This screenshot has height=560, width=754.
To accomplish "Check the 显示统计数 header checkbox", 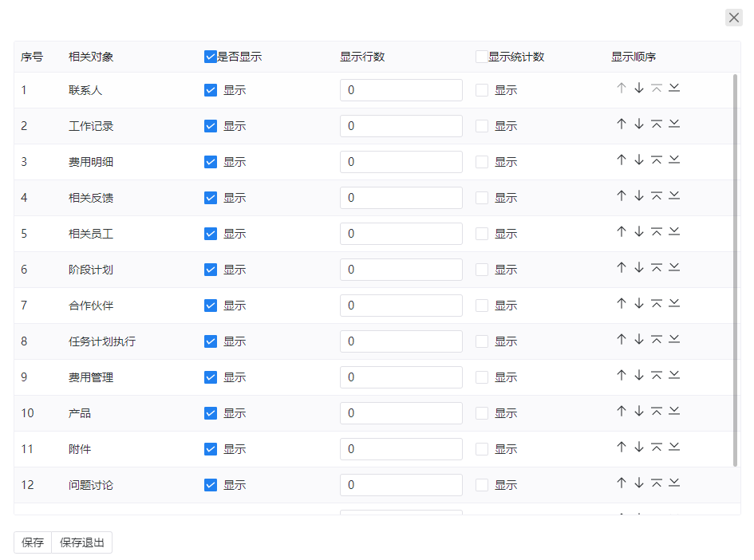I will 482,57.
